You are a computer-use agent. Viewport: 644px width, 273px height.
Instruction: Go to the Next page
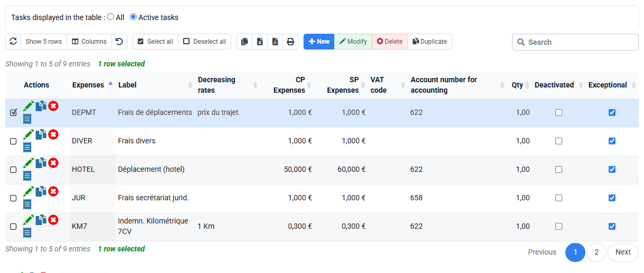click(x=623, y=252)
